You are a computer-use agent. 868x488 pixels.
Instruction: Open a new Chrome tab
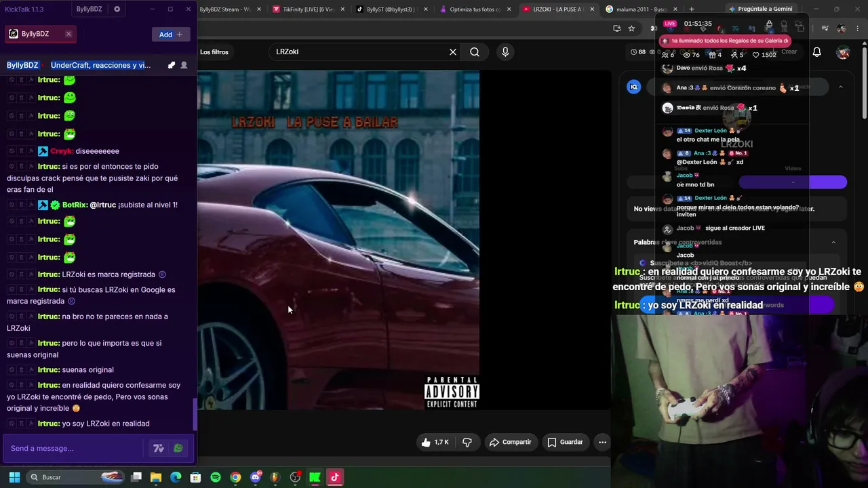tap(692, 9)
